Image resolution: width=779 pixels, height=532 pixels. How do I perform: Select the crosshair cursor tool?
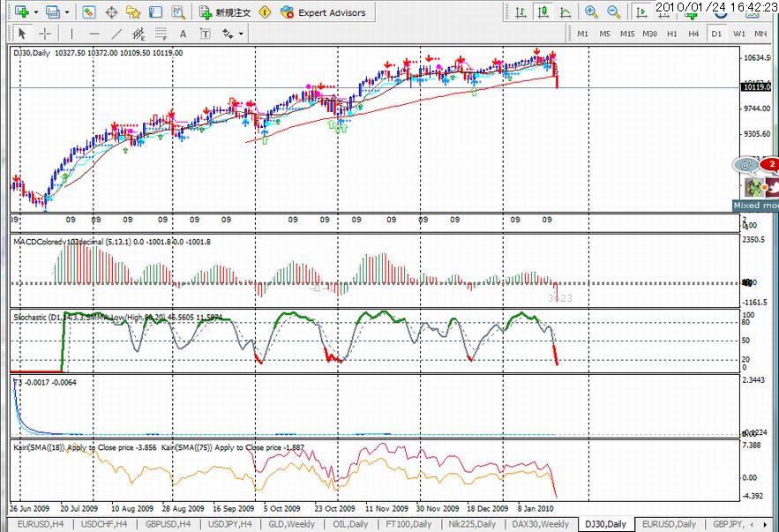point(45,34)
